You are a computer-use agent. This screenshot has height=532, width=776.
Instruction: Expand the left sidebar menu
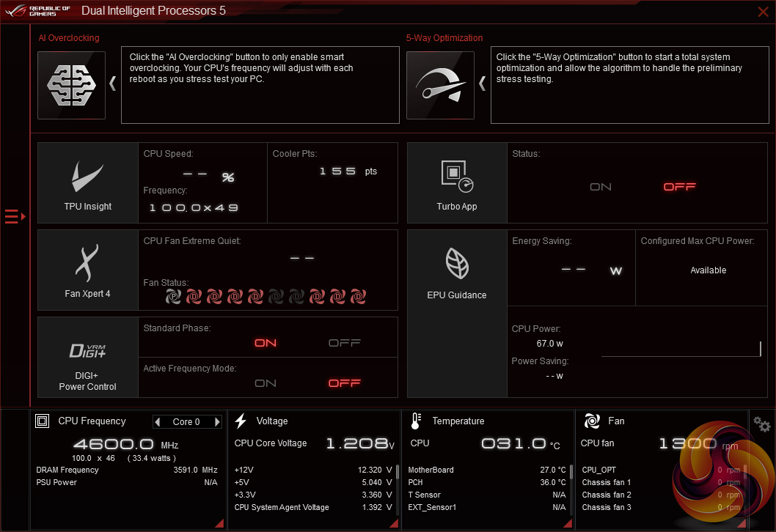click(x=15, y=216)
